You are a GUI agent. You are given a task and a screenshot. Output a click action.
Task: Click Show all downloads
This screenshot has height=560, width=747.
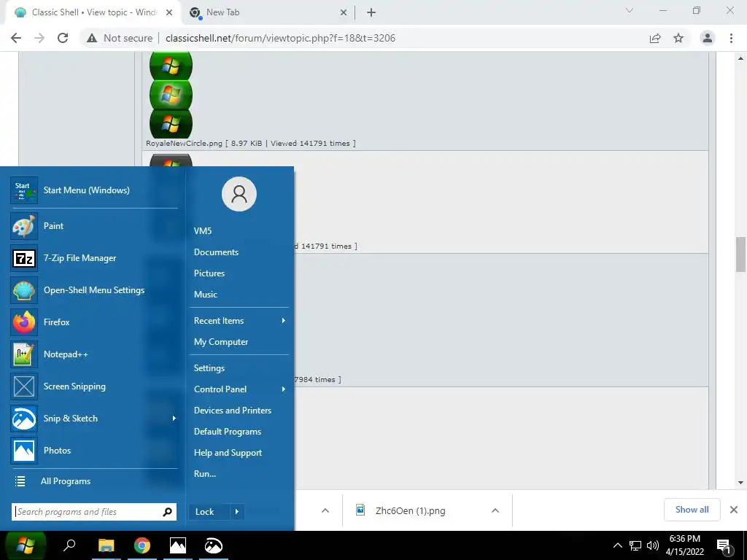pos(692,510)
